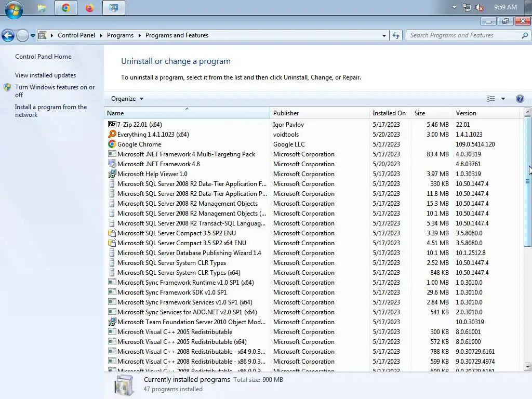Click the Sync Framework SDK v1.0 SP1 icon
Image resolution: width=532 pixels, height=399 pixels.
(x=112, y=292)
